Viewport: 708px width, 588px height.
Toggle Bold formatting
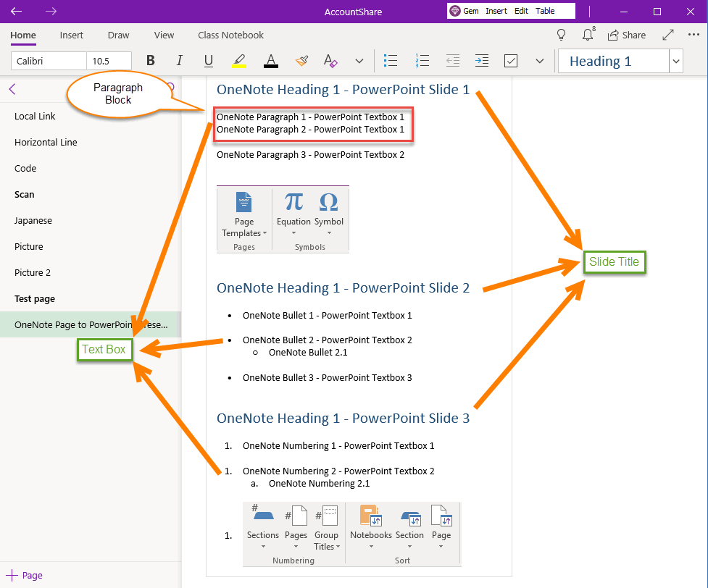[151, 61]
